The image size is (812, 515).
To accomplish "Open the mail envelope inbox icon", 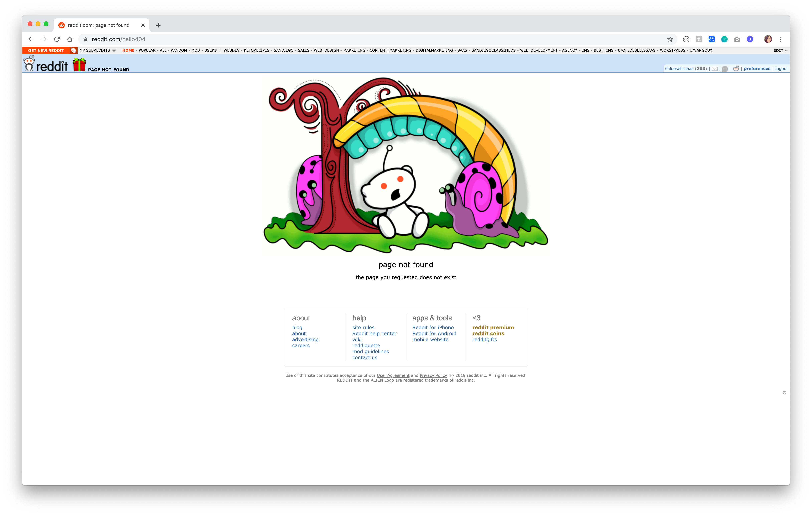I will [x=714, y=69].
